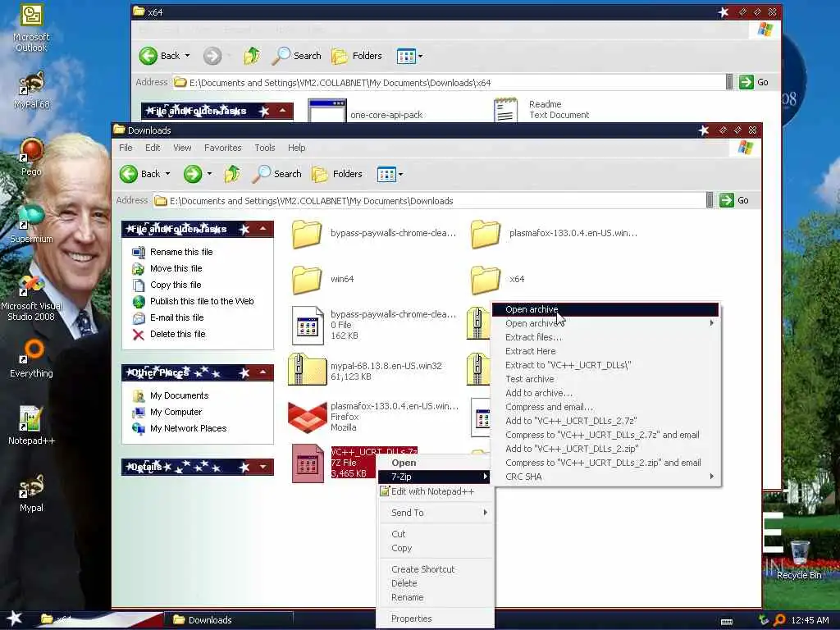
Task: Choose Delete in context menu
Action: [435, 583]
